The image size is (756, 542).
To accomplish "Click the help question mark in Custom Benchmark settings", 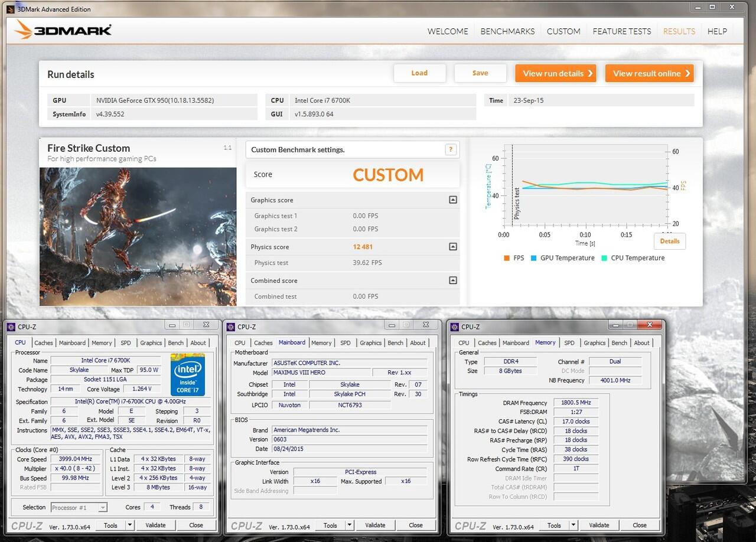I will [x=451, y=149].
